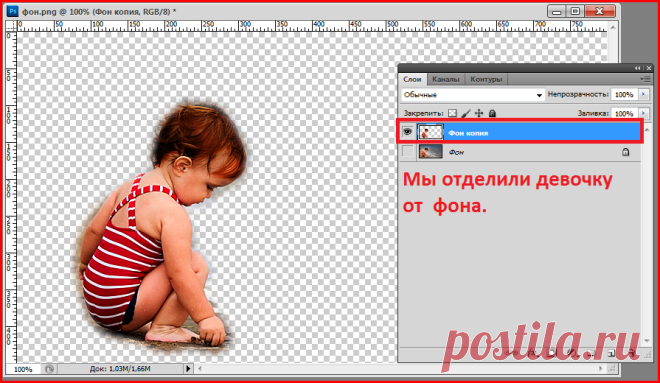The width and height of the screenshot is (660, 383).
Task: Click padlock icon on the Фон layer
Action: [625, 152]
